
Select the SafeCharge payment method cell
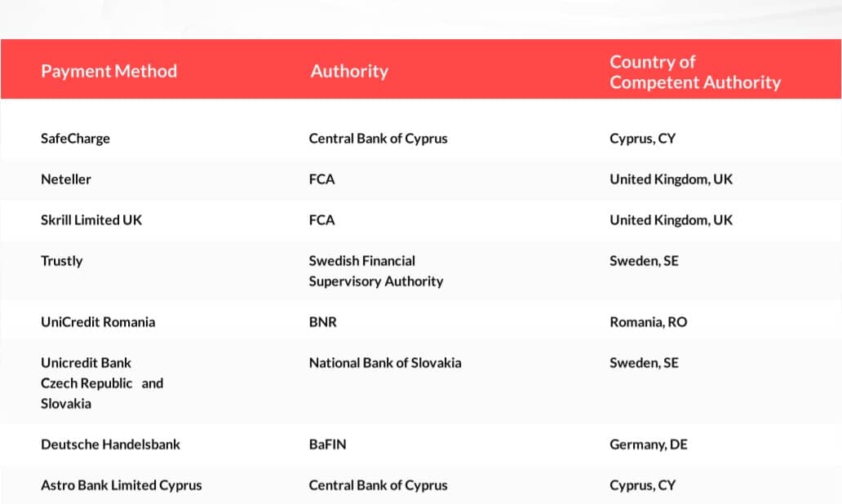pos(75,139)
